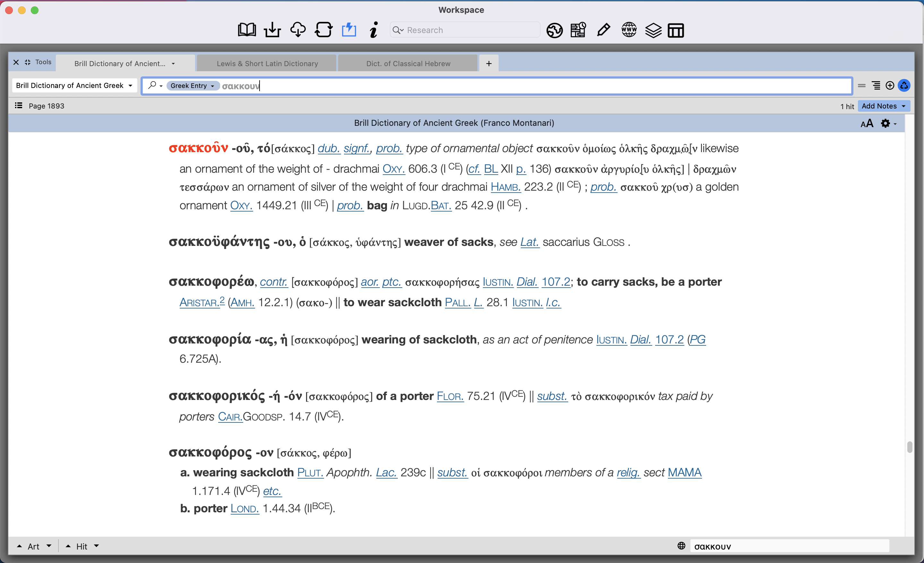Click the parallel panes stacks icon

(653, 30)
